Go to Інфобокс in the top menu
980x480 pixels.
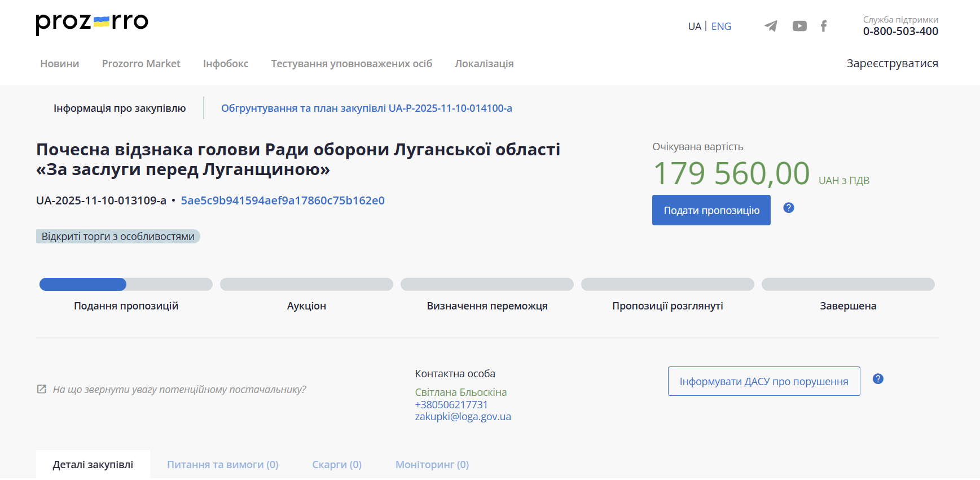tap(226, 64)
